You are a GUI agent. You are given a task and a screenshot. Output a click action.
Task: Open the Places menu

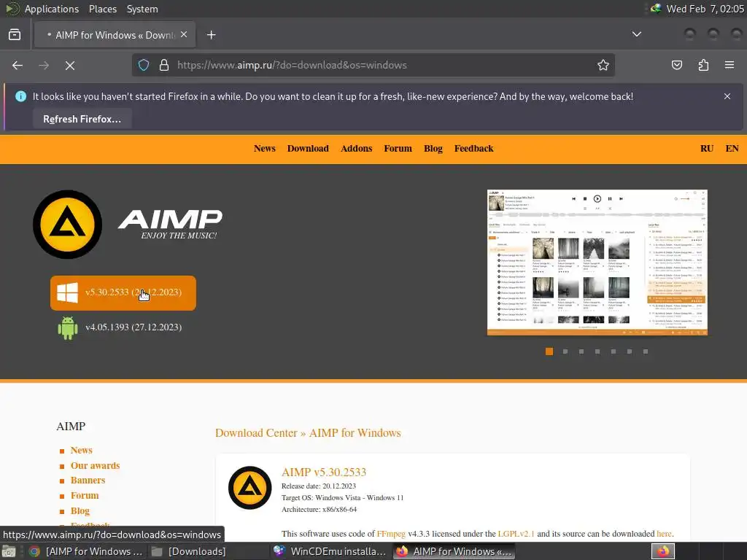(102, 9)
